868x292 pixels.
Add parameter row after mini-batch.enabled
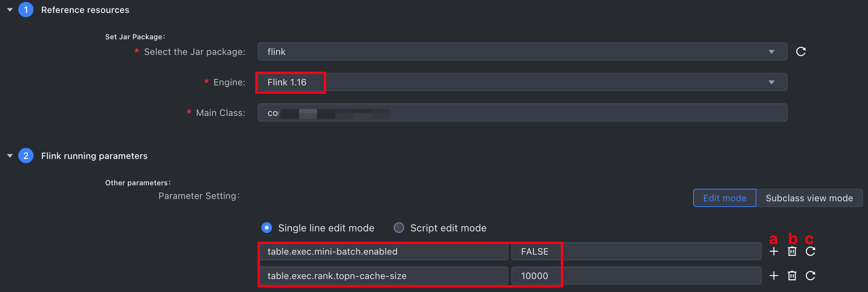coord(774,251)
